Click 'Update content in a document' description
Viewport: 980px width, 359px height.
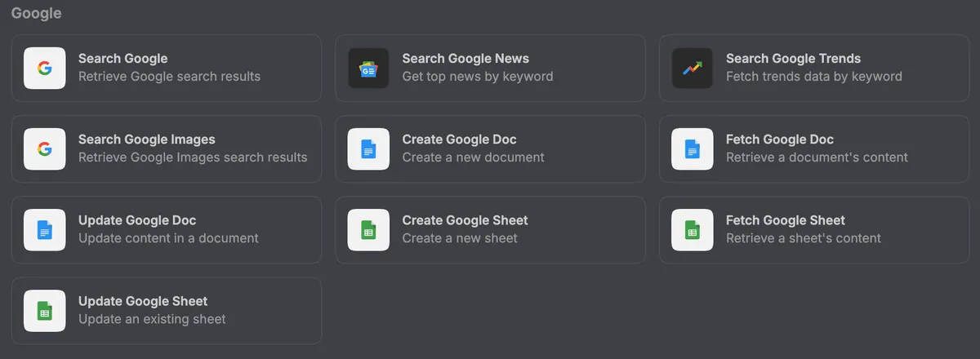pos(168,238)
